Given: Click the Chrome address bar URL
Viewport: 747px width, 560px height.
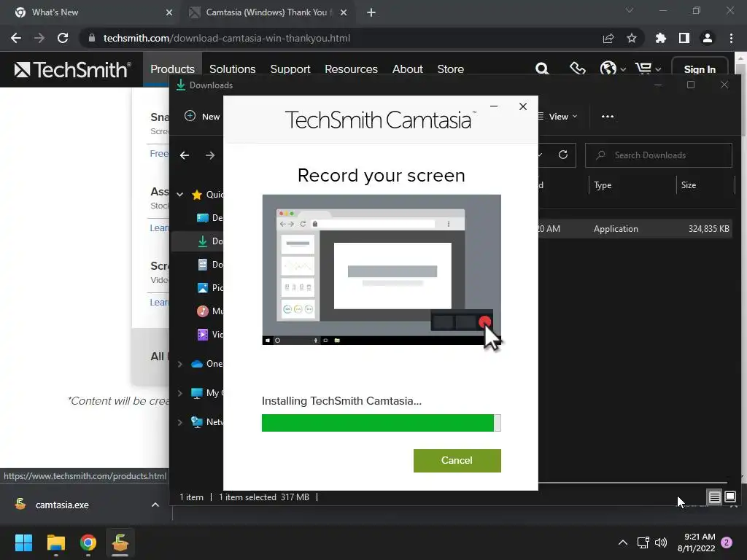Looking at the screenshot, I should pos(227,38).
